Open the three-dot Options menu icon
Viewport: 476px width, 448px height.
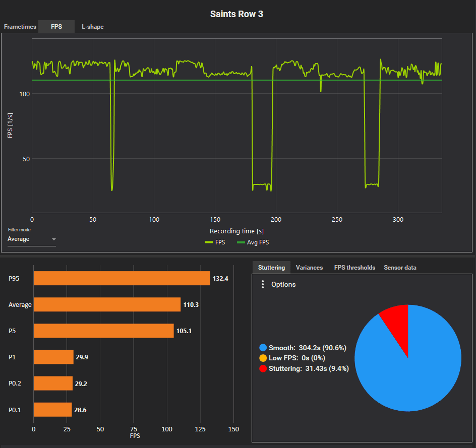[x=263, y=284]
